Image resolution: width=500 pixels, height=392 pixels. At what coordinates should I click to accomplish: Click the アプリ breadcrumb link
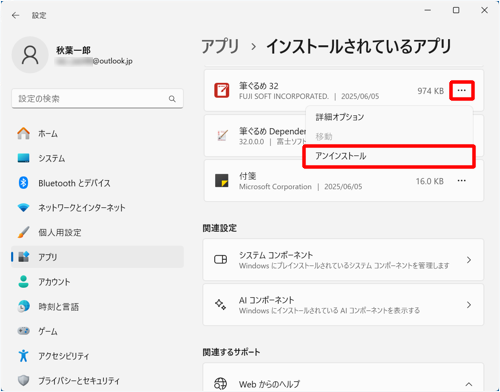click(220, 46)
